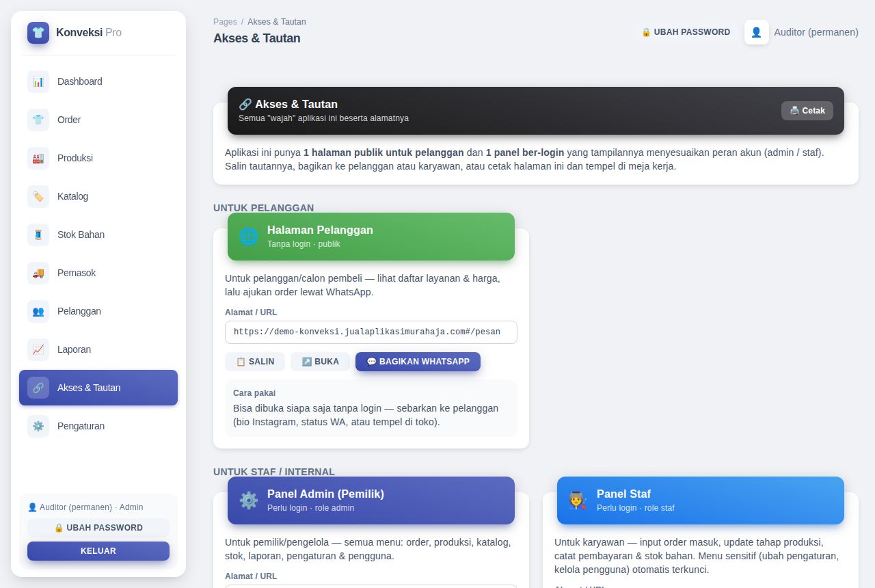Screen dimensions: 875x588
Task: Click the BUKA button
Action: [x=320, y=362]
